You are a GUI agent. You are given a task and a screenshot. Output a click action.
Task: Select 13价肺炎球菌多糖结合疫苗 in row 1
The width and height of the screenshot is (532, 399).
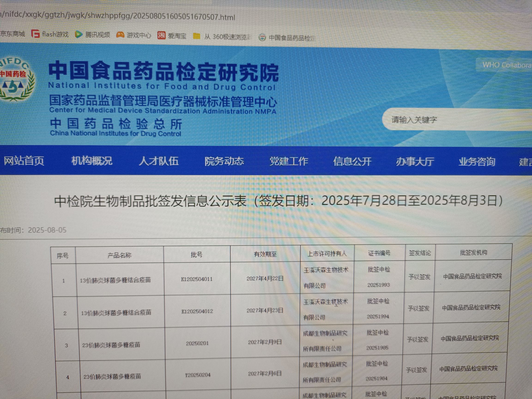coord(115,280)
